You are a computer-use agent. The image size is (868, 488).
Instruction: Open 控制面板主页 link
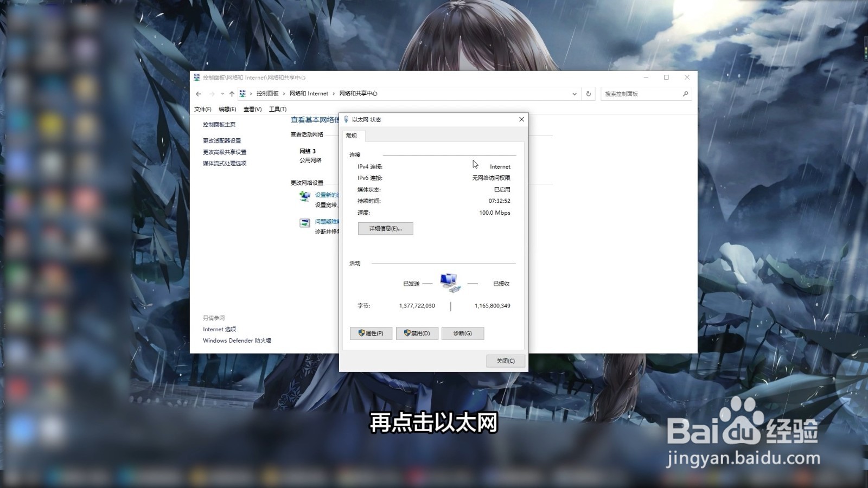point(219,124)
